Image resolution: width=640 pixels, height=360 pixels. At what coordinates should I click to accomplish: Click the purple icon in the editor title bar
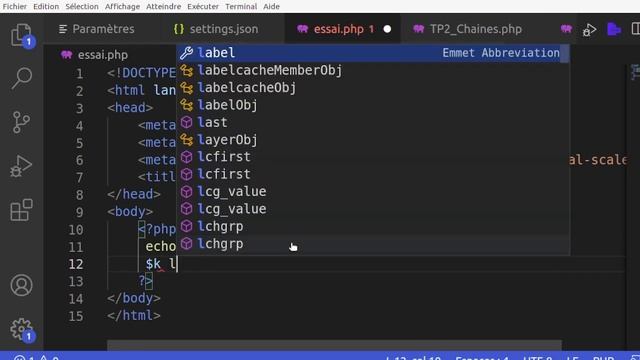tap(614, 29)
